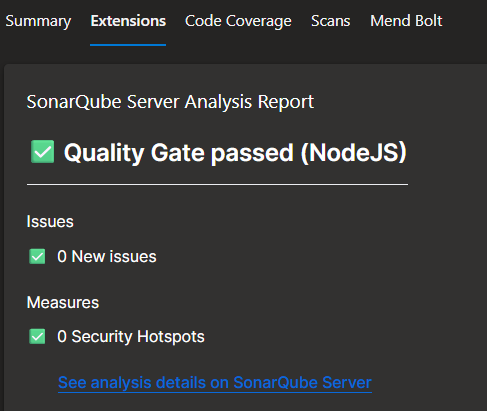Click the green check icon beside Quality Gate passed
Image resolution: width=487 pixels, height=411 pixels.
[43, 152]
